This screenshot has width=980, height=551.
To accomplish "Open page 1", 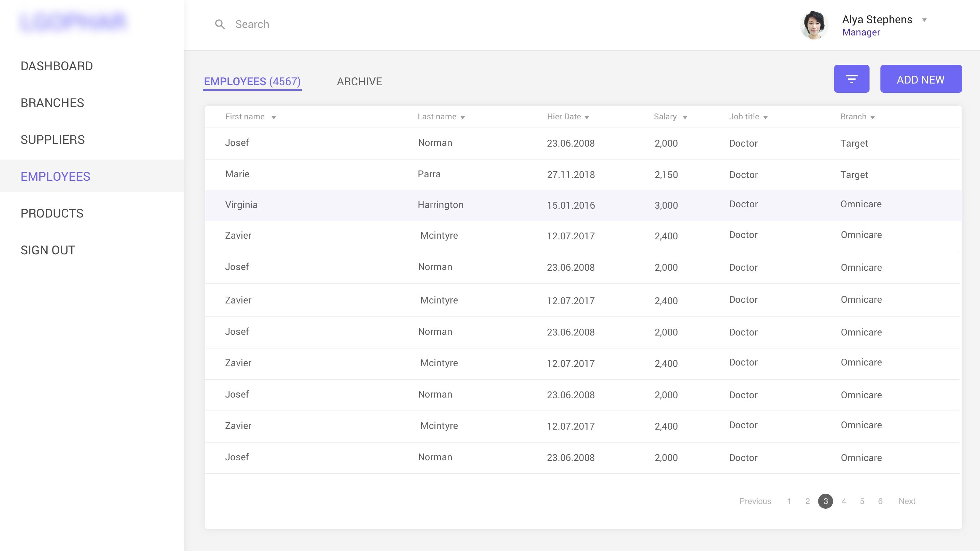I will click(x=789, y=501).
